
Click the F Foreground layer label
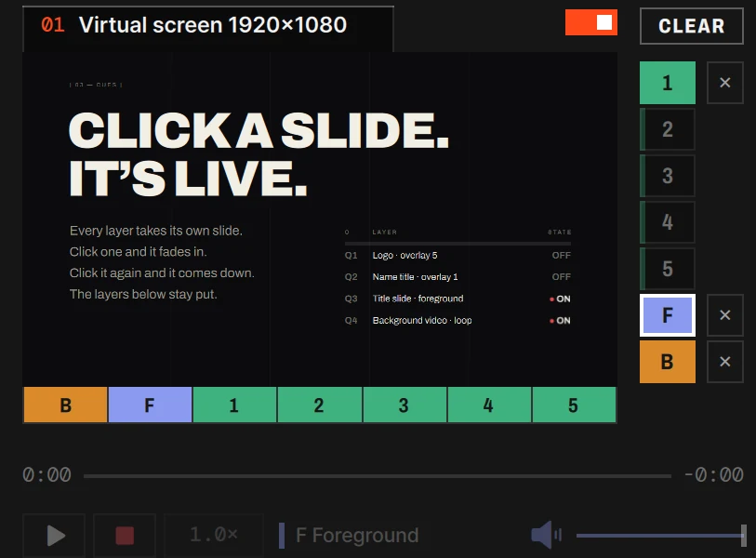tap(357, 536)
